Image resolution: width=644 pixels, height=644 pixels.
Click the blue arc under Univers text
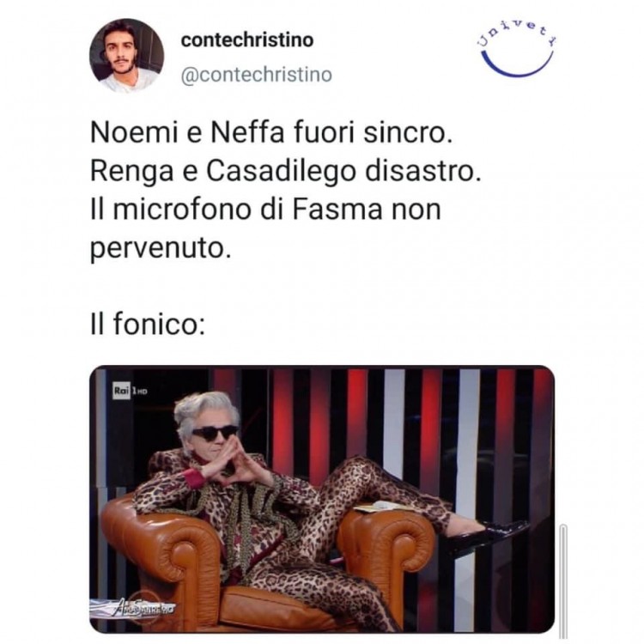point(517,64)
